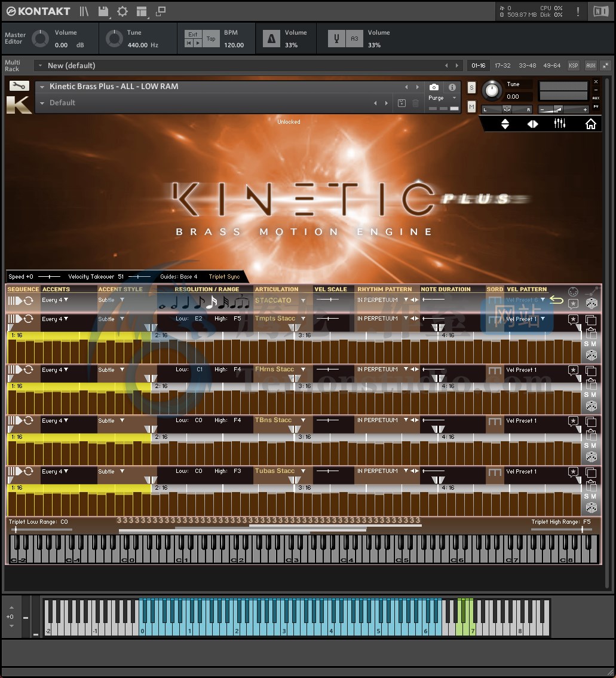
Task: Click the paste clipboard icon on Tmpts row
Action: click(591, 333)
